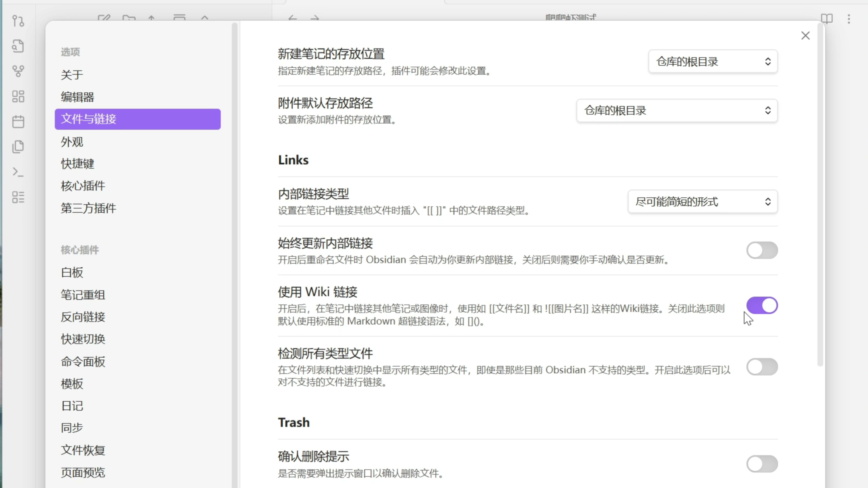
Task: Toggle 确认删除提示 switch
Action: [x=762, y=464]
